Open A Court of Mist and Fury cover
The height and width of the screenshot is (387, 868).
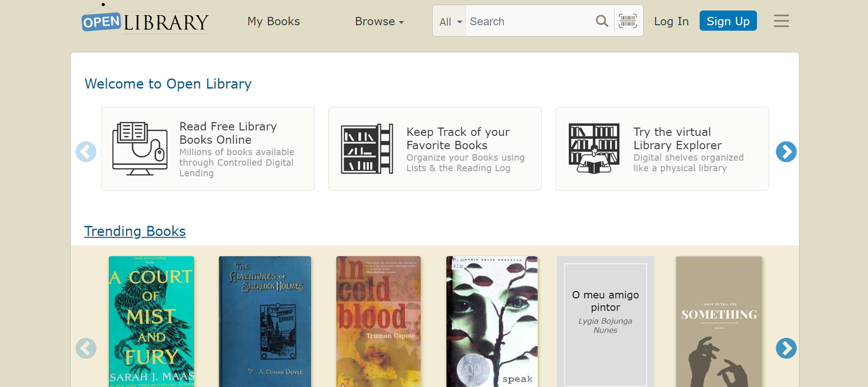152,322
